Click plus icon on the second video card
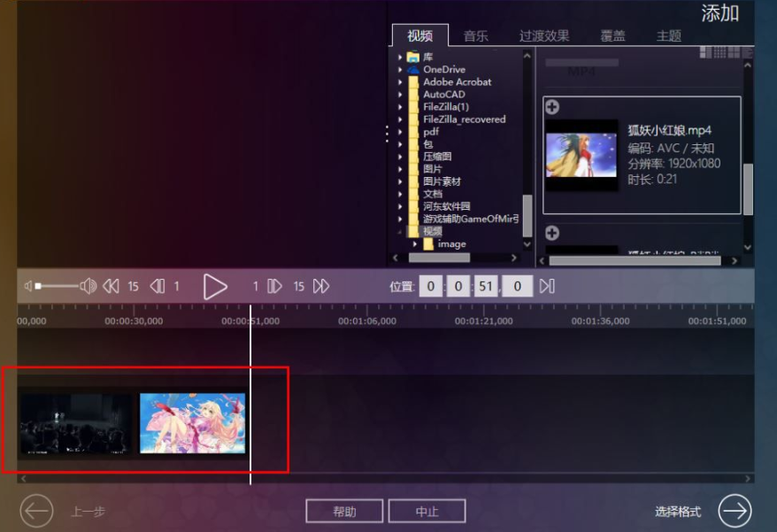 point(552,233)
